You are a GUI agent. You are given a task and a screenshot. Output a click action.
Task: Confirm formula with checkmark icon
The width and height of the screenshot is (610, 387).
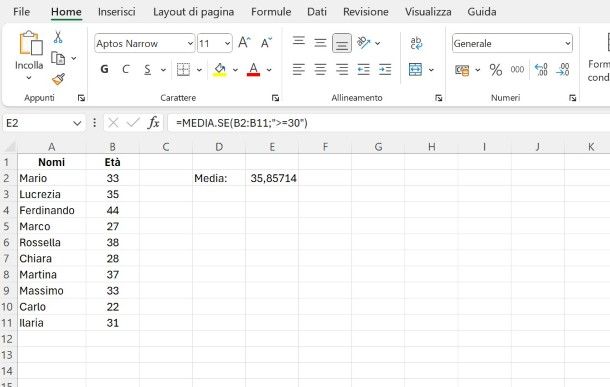(133, 123)
